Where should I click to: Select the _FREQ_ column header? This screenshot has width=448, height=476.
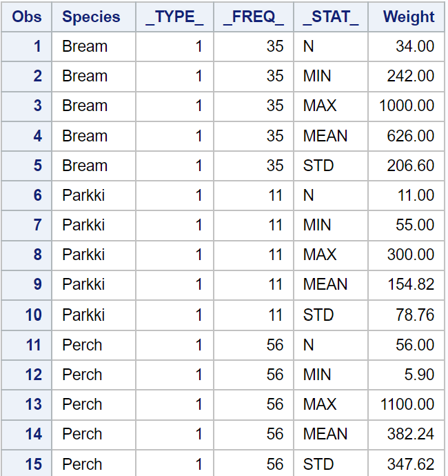click(x=254, y=17)
